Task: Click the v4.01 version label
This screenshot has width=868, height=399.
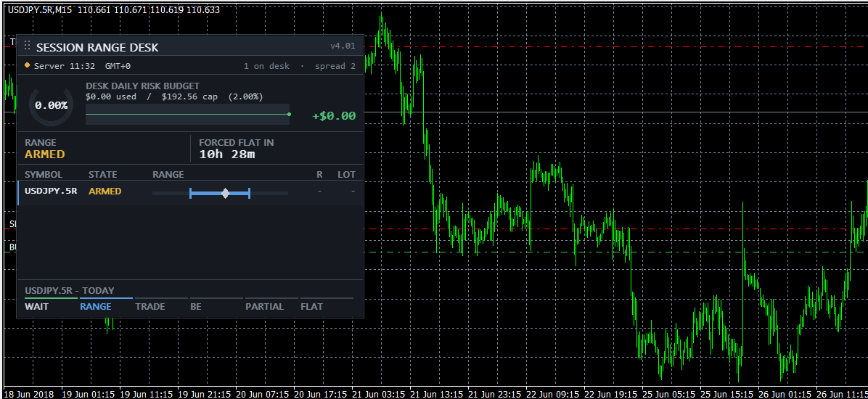Action: (343, 46)
